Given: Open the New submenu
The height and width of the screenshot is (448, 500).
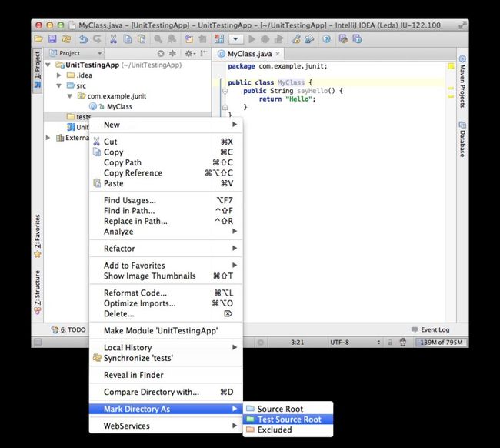Looking at the screenshot, I should pos(166,125).
